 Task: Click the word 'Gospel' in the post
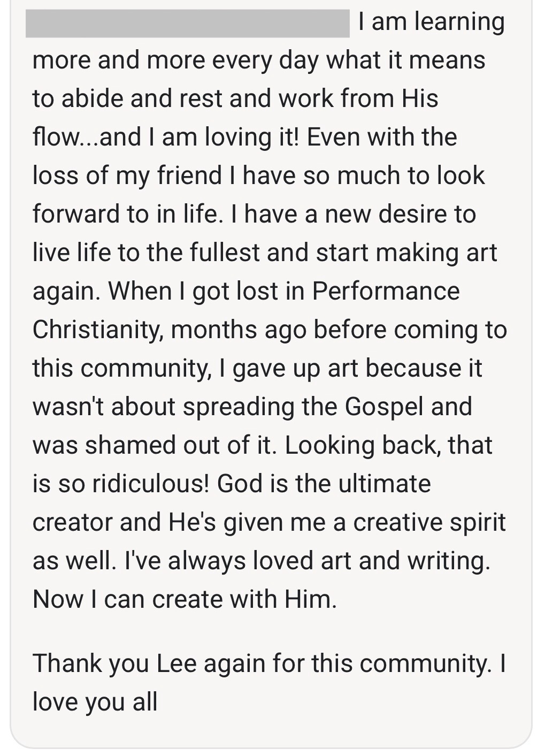point(385,407)
